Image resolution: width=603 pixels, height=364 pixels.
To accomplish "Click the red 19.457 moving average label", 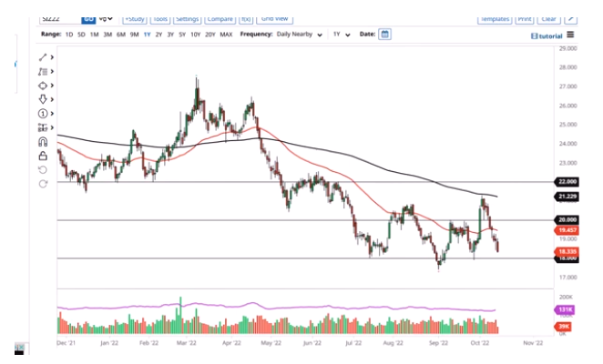I will [567, 230].
